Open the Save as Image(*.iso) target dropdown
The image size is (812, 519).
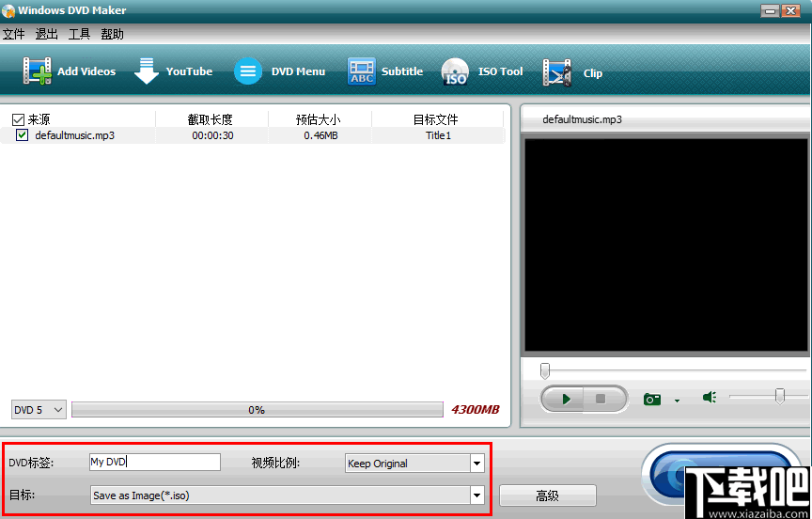(x=476, y=495)
